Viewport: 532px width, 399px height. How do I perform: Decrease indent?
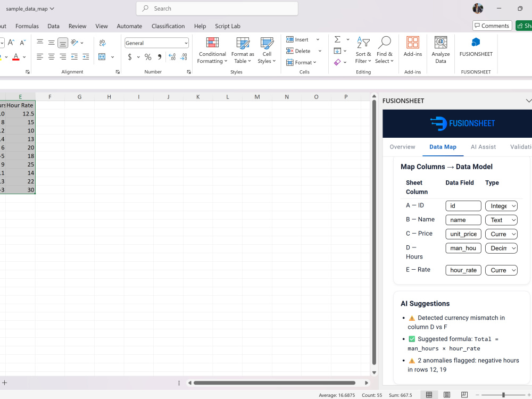click(x=74, y=57)
